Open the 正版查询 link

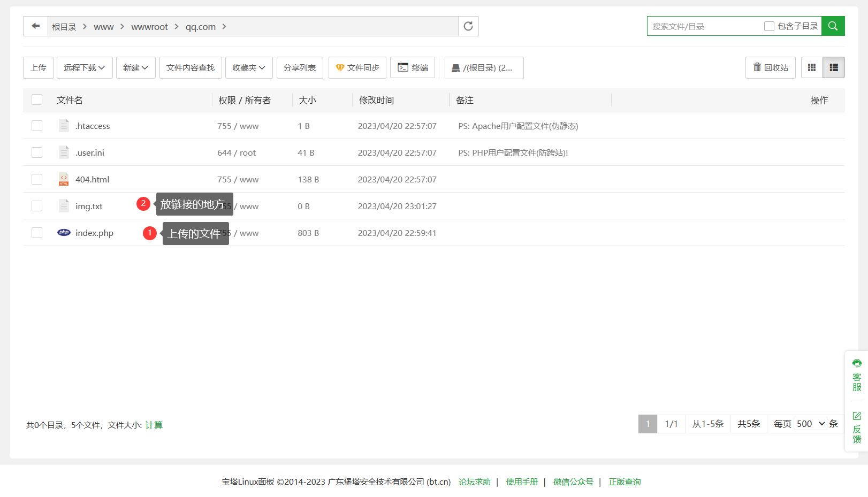click(625, 481)
